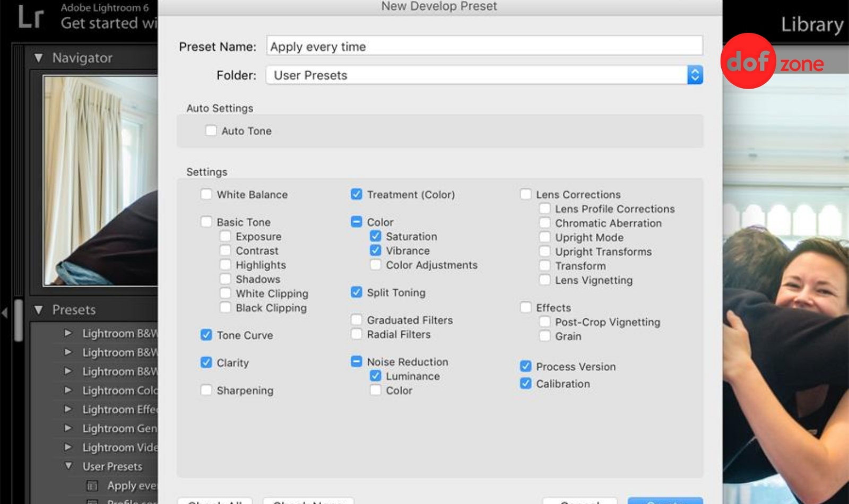
Task: Switch to the Library module
Action: click(812, 24)
